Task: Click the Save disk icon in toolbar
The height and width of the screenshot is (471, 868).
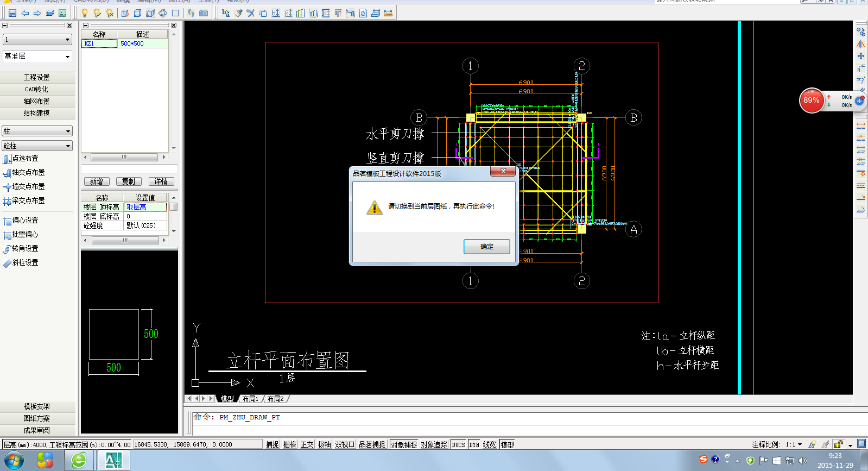Action: pyautogui.click(x=12, y=13)
